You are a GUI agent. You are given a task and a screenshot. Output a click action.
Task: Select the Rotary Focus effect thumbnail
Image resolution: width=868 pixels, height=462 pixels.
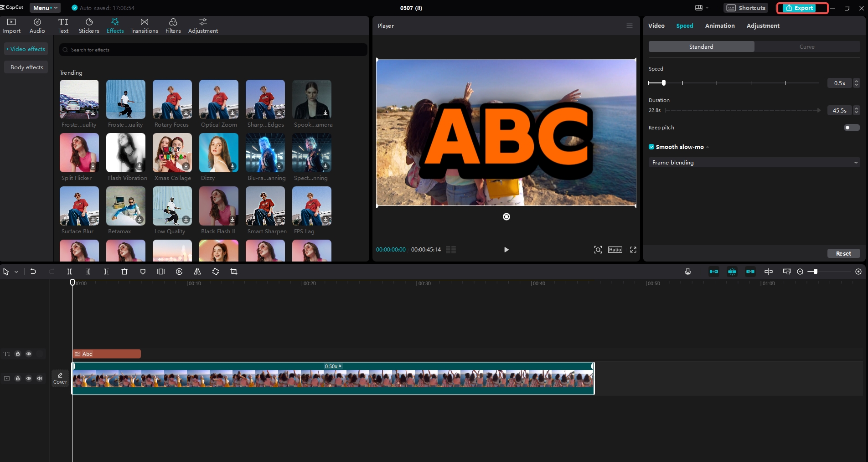click(172, 99)
